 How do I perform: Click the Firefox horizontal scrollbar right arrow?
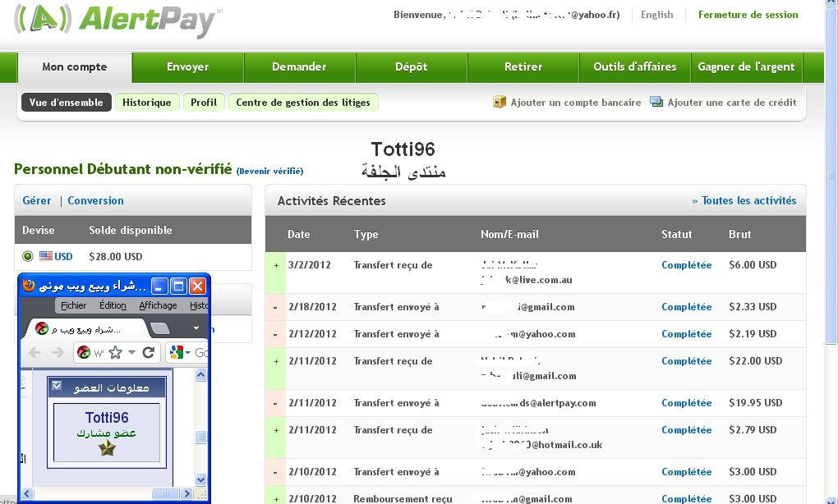point(186,494)
